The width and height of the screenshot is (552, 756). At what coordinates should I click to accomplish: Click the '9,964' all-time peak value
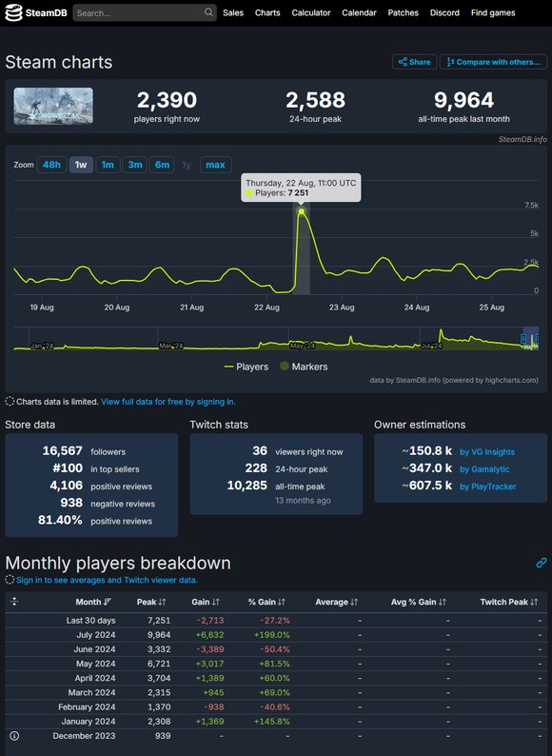(463, 100)
